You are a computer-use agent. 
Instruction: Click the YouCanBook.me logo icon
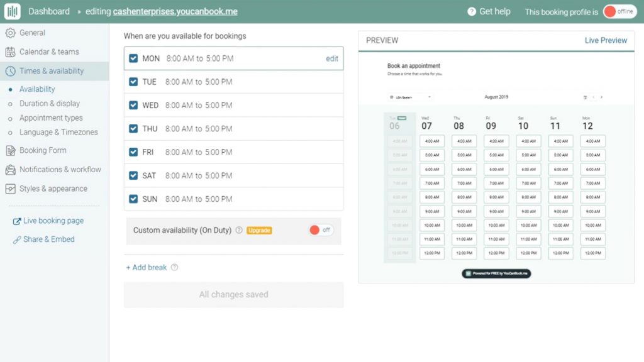pos(13,11)
